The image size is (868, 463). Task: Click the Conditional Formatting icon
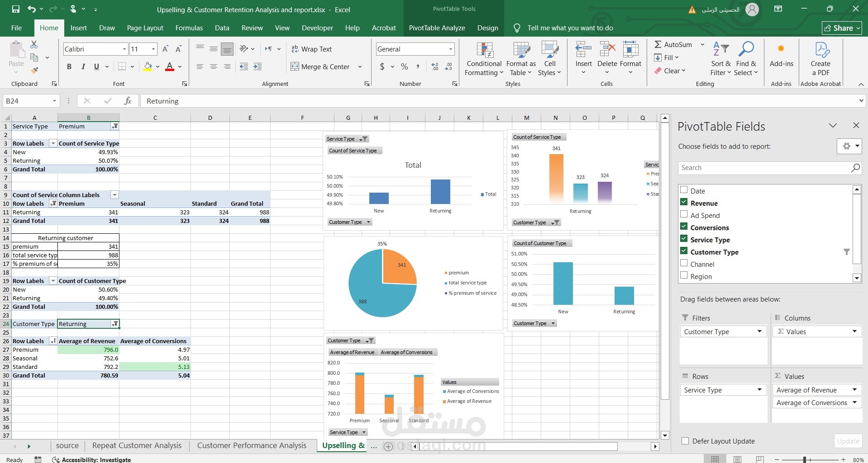click(x=484, y=51)
